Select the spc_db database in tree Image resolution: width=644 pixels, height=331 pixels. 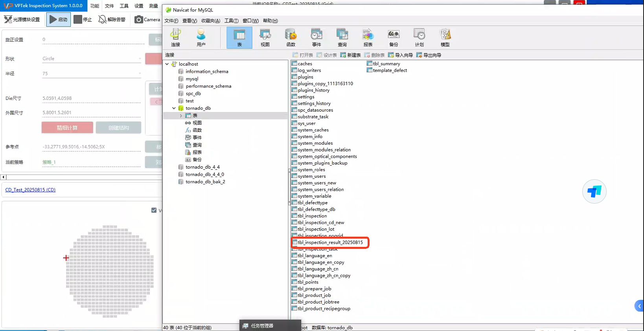click(x=193, y=94)
